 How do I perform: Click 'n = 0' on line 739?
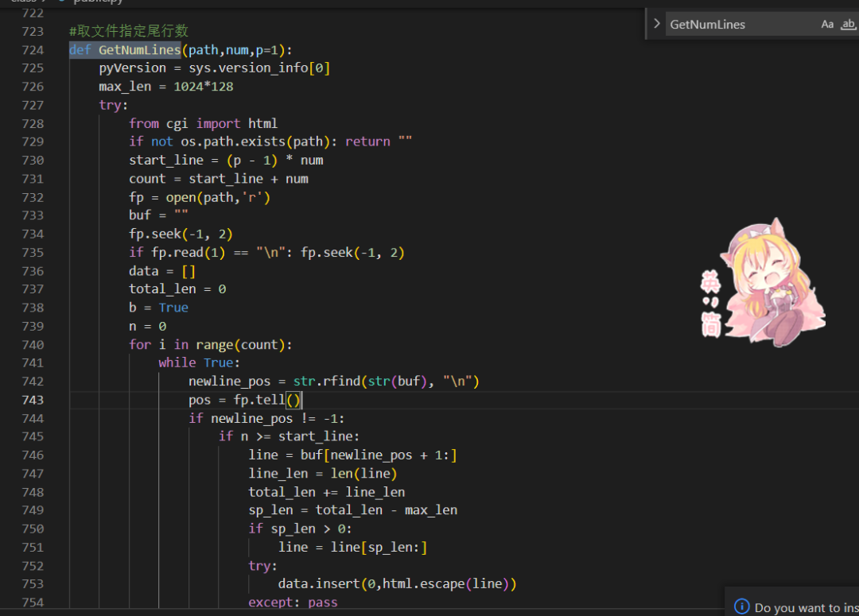point(147,327)
